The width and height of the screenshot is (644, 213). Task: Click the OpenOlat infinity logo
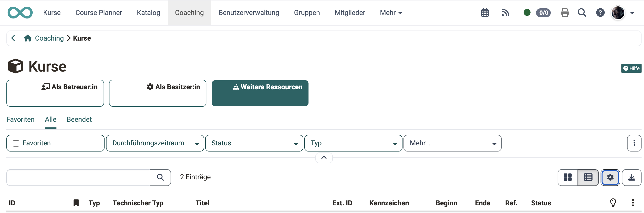[20, 13]
